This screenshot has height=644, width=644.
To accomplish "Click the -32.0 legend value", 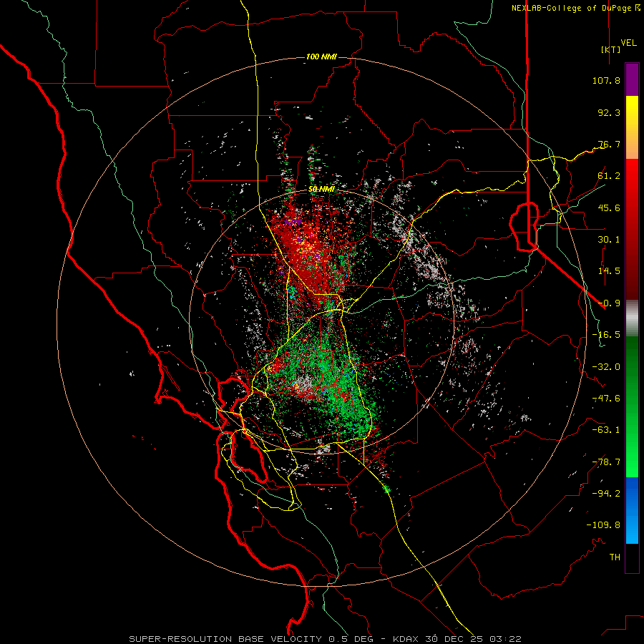I will pos(606,367).
